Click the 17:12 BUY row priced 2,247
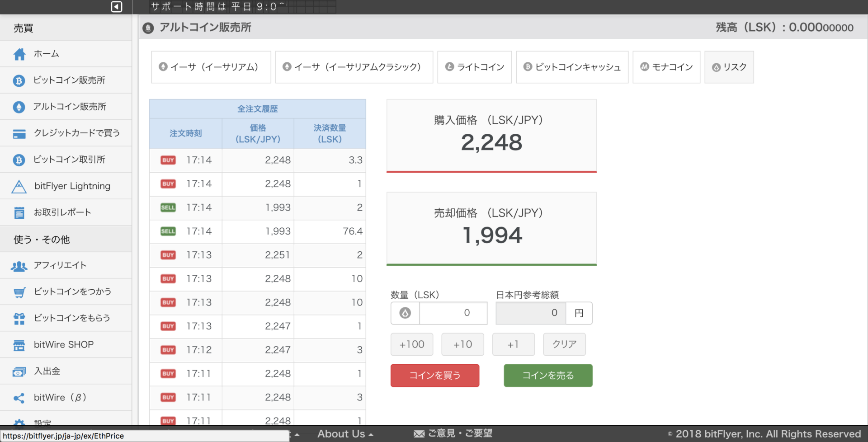Screen dimensions: 868x442 point(258,350)
